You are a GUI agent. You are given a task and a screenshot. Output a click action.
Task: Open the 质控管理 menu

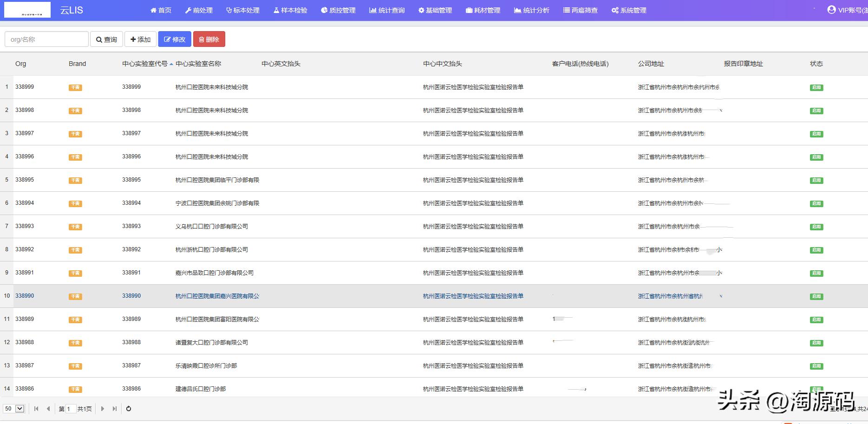coord(338,10)
